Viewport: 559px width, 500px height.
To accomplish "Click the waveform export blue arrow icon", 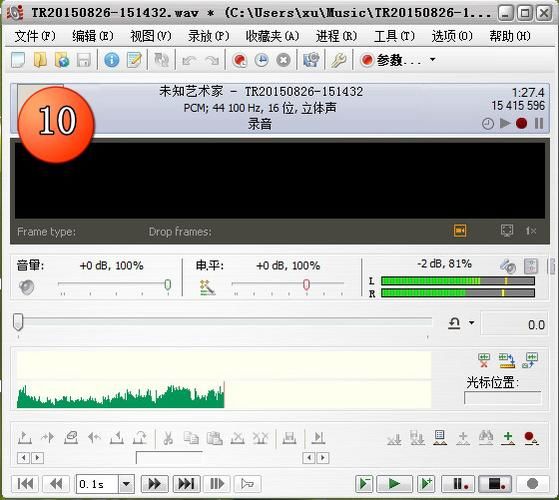I will tap(530, 360).
